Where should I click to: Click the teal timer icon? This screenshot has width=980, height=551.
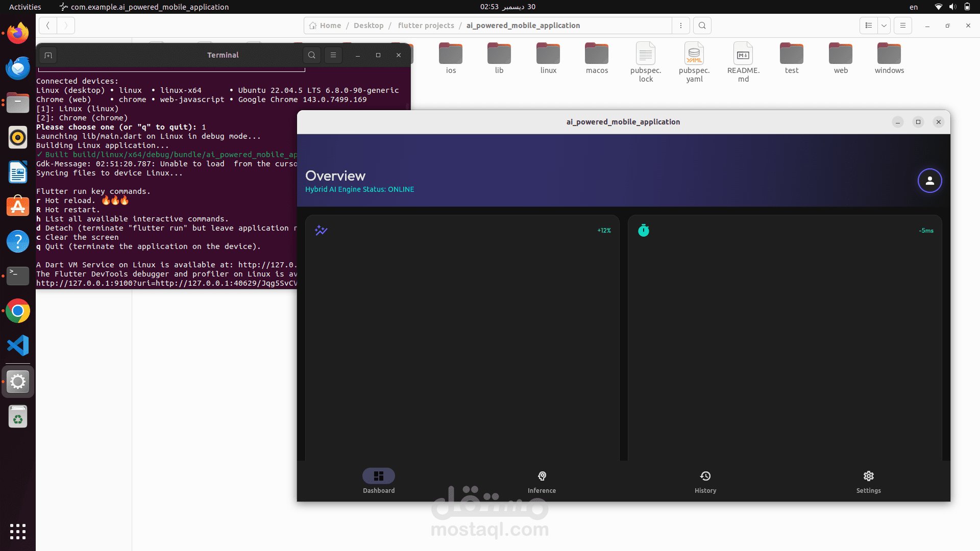(644, 231)
